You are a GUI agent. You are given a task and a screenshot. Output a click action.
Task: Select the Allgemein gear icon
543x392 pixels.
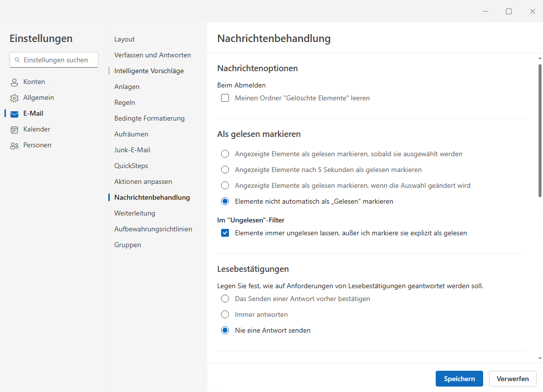(x=14, y=97)
